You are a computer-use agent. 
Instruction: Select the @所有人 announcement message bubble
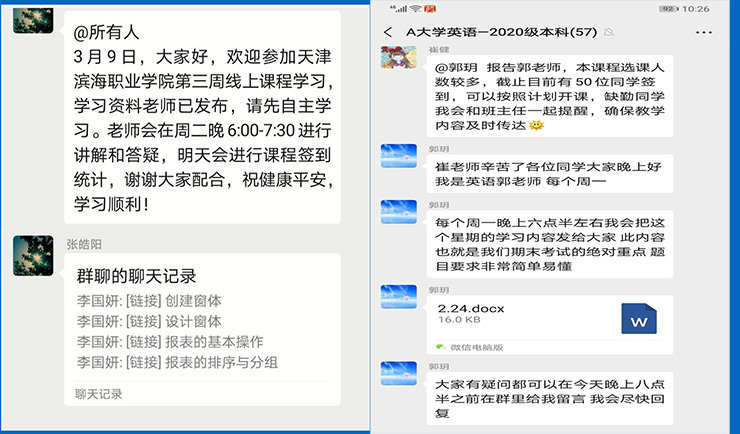pyautogui.click(x=204, y=117)
